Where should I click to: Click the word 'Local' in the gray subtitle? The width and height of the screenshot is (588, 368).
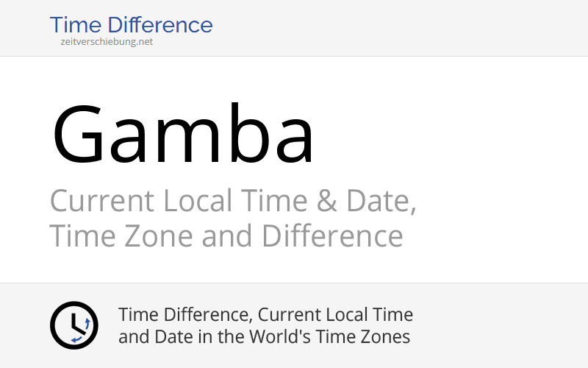199,201
